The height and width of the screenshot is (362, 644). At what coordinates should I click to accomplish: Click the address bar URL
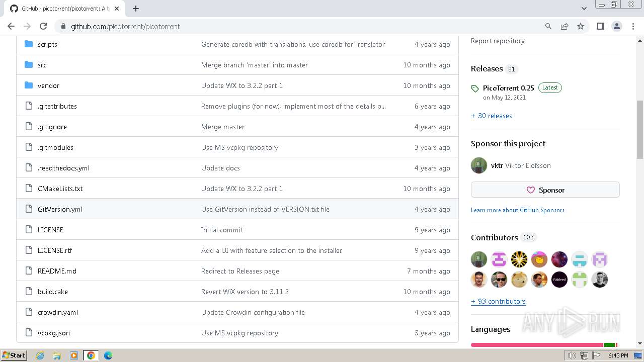[x=125, y=26]
